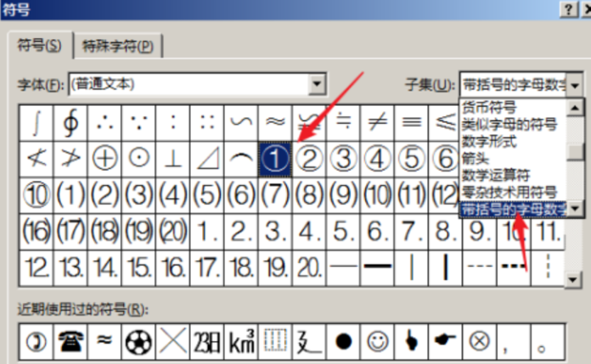The image size is (591, 364).
Task: Select the parenthesized (16) symbol
Action: coord(36,231)
